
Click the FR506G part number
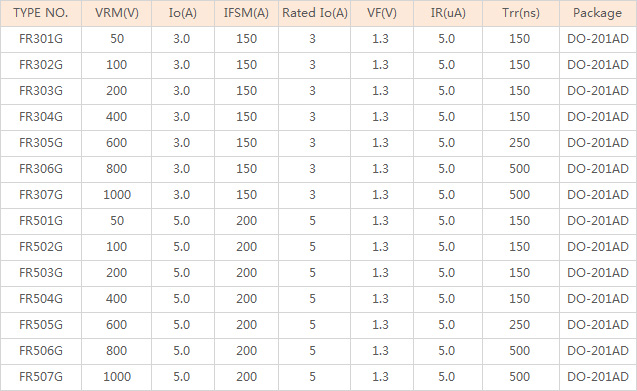tap(41, 351)
